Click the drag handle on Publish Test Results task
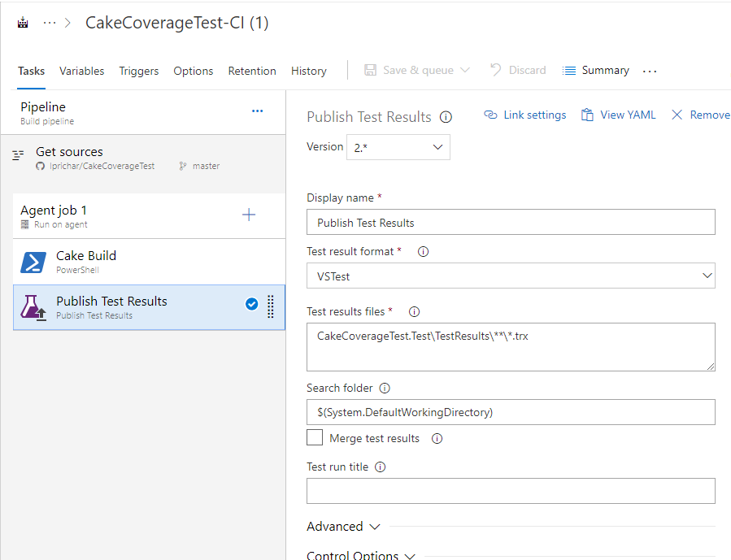The height and width of the screenshot is (560, 731). click(x=271, y=306)
